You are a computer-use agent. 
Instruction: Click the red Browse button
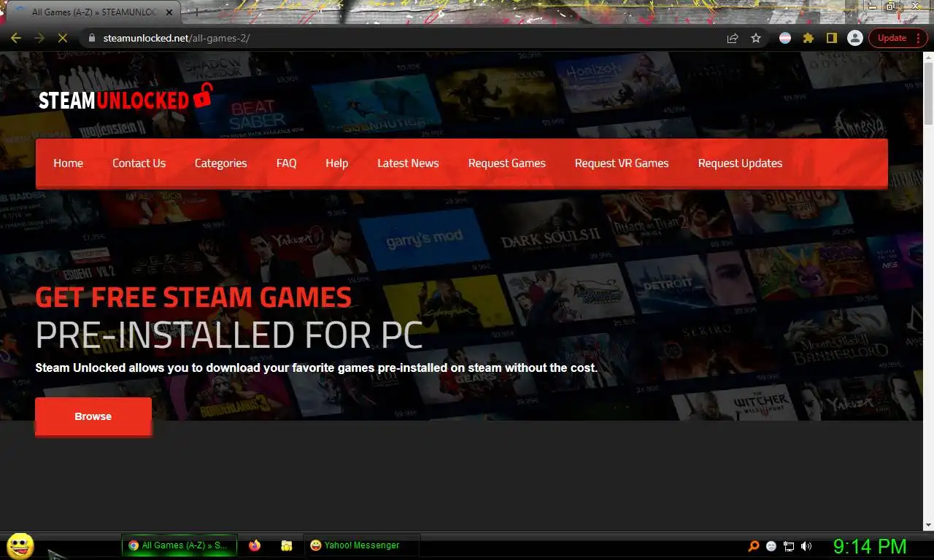point(93,416)
